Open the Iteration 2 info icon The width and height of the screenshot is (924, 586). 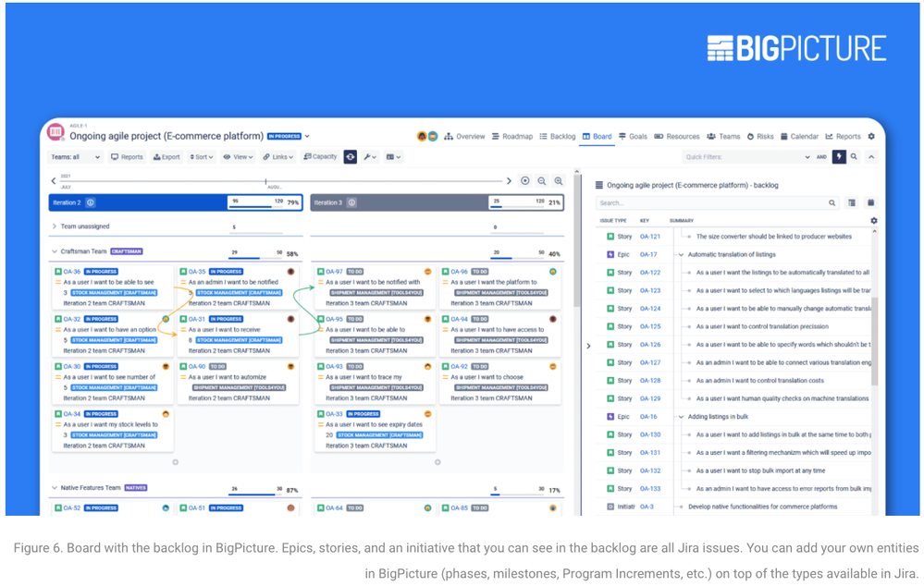pyautogui.click(x=90, y=202)
